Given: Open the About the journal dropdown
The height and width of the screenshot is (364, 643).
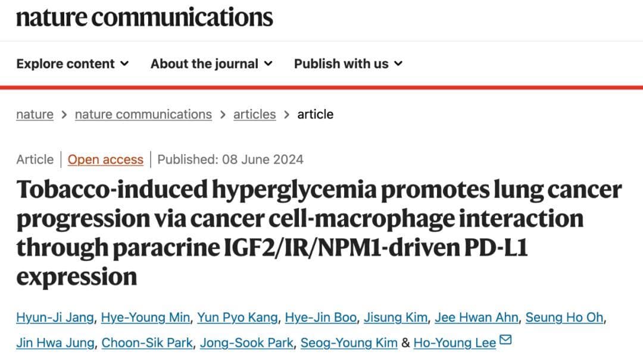Looking at the screenshot, I should 211,64.
